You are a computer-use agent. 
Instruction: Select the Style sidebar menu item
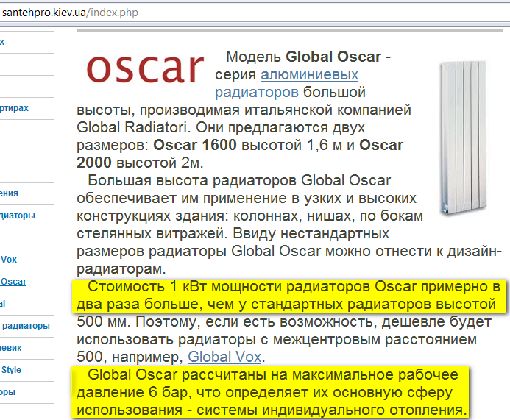11,369
